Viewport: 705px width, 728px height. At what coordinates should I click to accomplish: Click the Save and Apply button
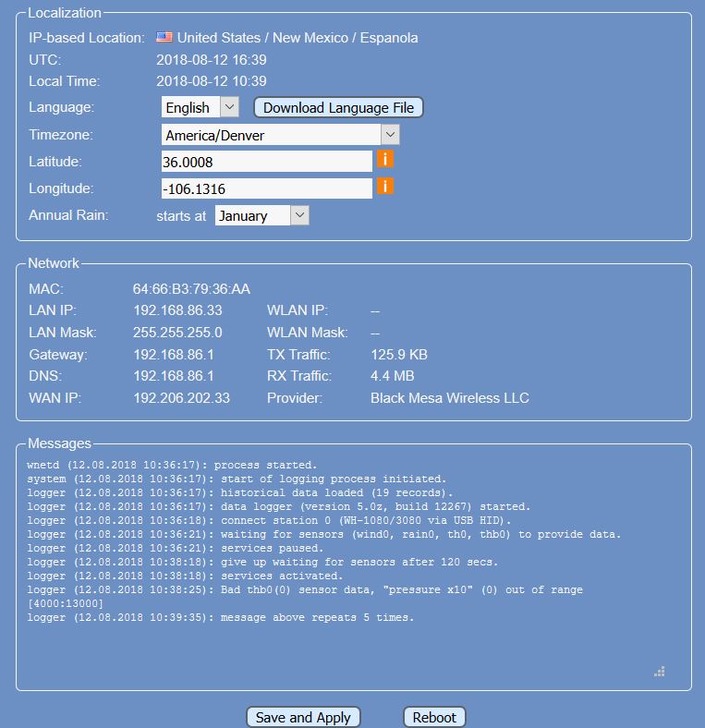click(x=303, y=717)
